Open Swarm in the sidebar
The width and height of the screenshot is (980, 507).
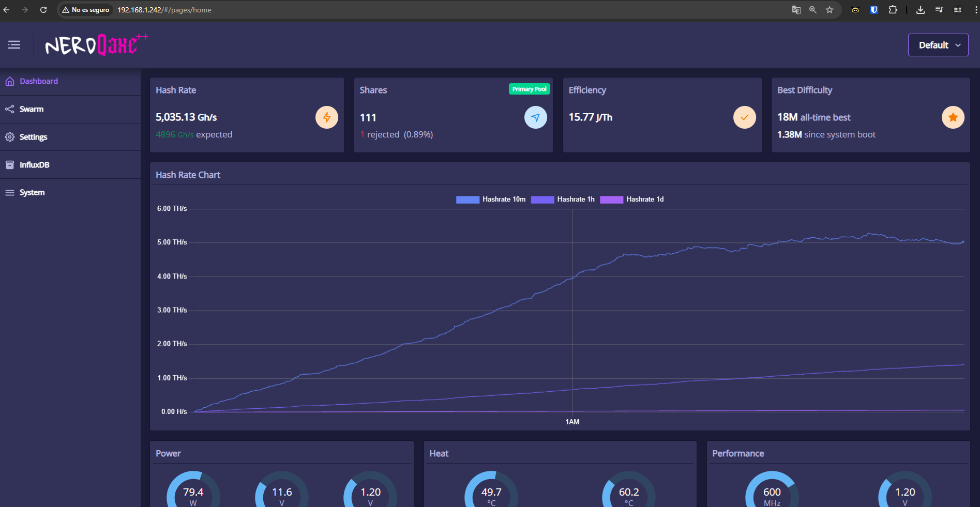tap(32, 109)
